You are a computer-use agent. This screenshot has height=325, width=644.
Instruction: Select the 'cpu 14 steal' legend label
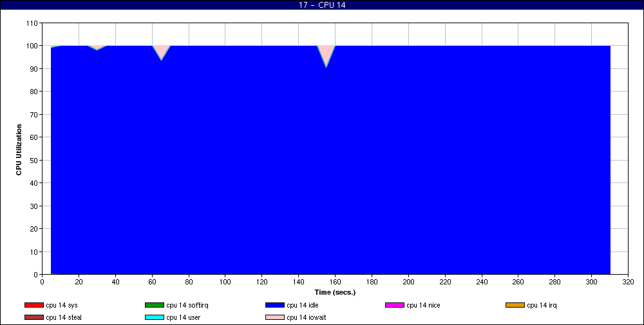pos(64,317)
